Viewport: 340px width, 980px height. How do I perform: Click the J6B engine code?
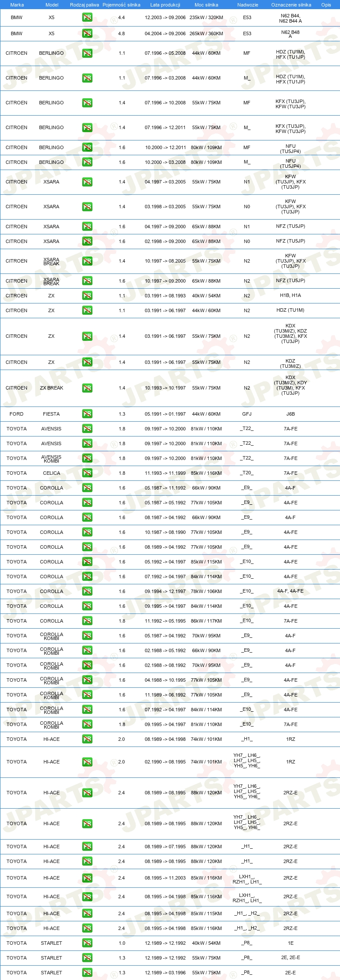coord(290,414)
